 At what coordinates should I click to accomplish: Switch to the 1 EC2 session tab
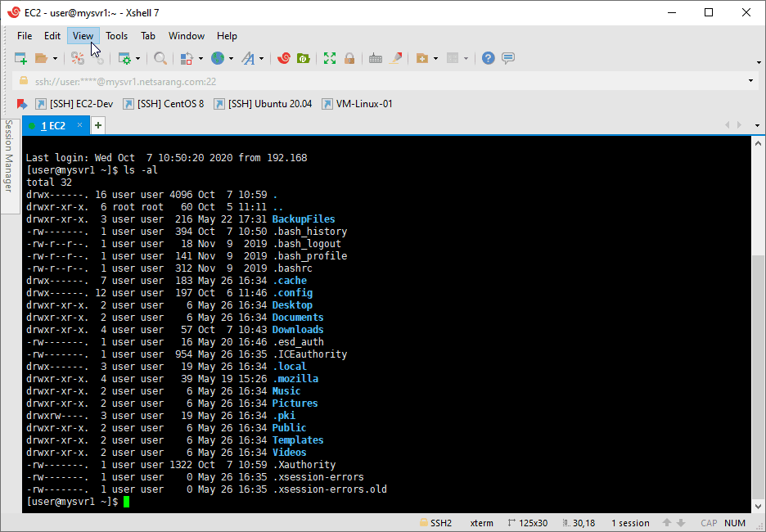click(53, 125)
